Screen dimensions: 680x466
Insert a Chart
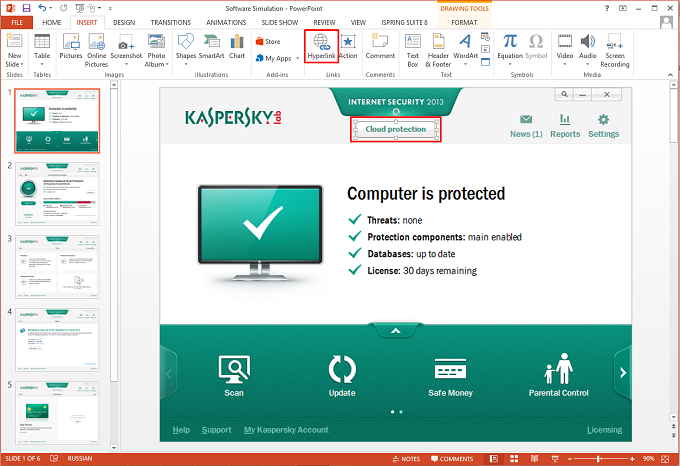point(237,46)
